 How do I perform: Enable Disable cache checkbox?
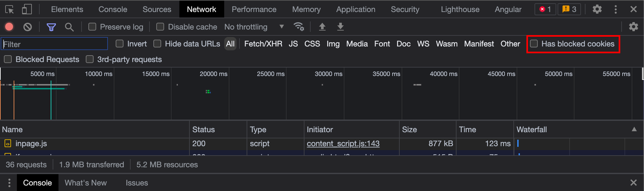[x=160, y=27]
